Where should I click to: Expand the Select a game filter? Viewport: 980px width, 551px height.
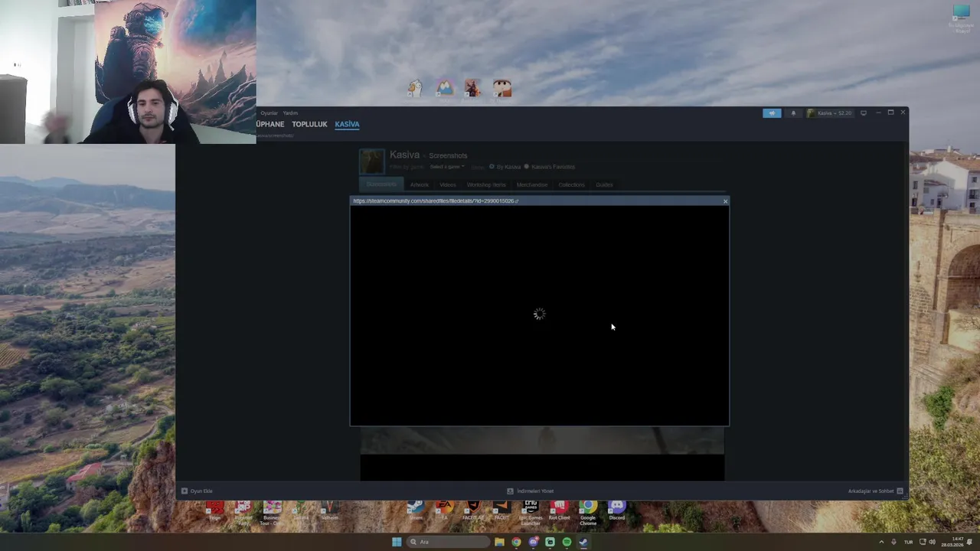(x=447, y=167)
